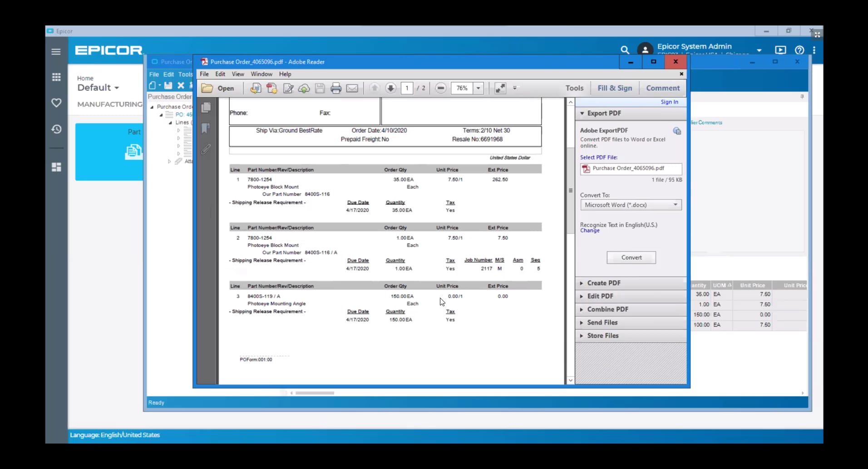View attachments with the paperclip icon
This screenshot has height=469, width=868.
206,149
